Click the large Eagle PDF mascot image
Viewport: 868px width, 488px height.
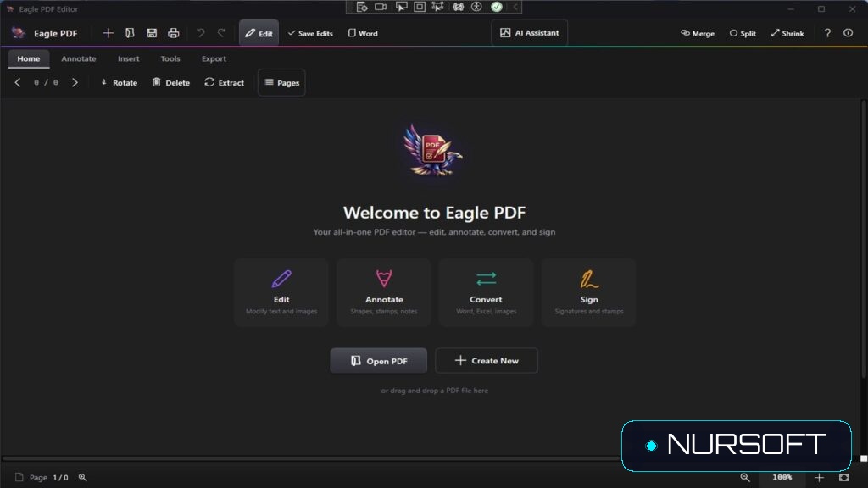[433, 149]
